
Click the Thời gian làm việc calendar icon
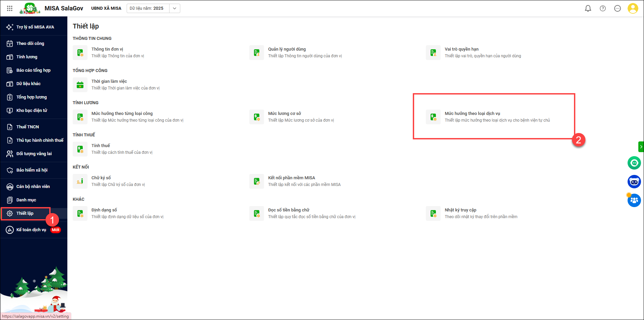tap(80, 85)
